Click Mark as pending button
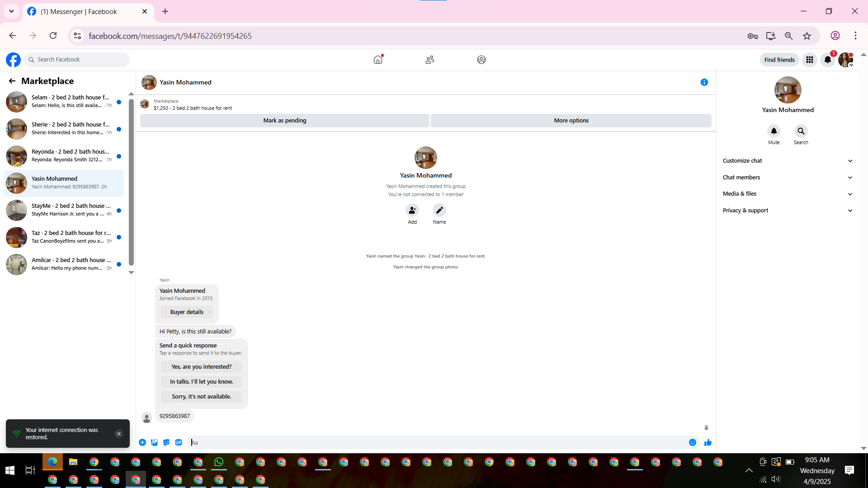The width and height of the screenshot is (868, 488). pyautogui.click(x=285, y=121)
